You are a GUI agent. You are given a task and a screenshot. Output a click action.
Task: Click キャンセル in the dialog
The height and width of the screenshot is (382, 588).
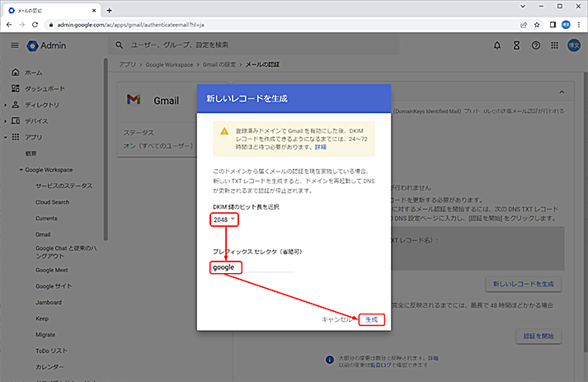(x=336, y=320)
